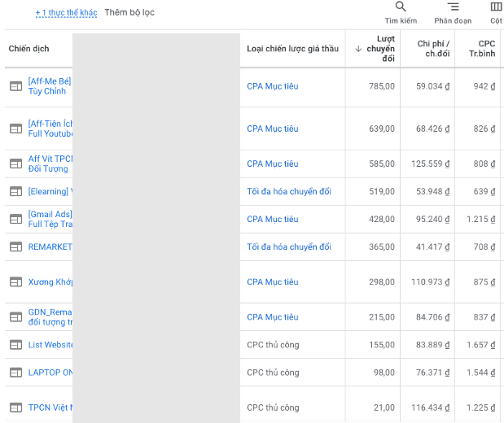The height and width of the screenshot is (423, 504).
Task: Select the cost per conversion 59.034 ₫
Action: click(432, 86)
